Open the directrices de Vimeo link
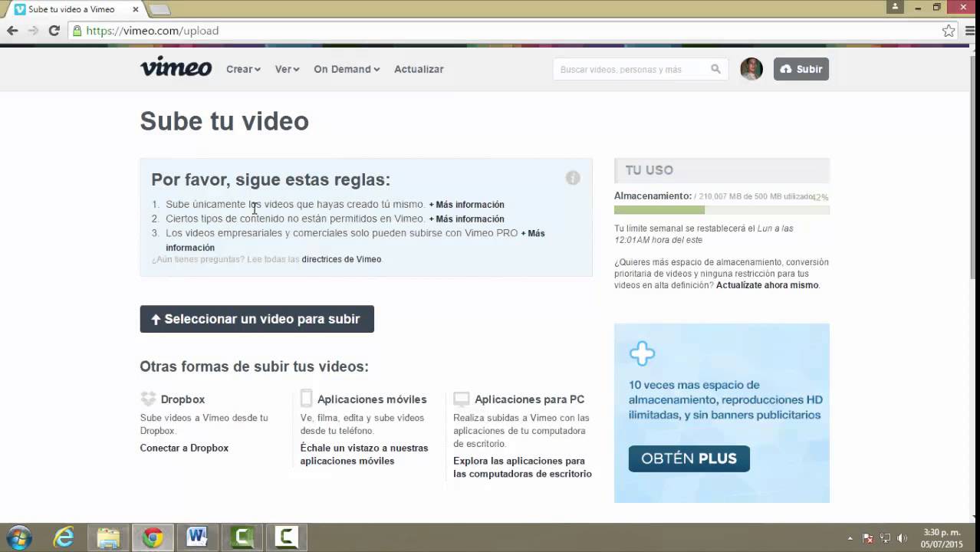This screenshot has height=552, width=980. pos(341,259)
